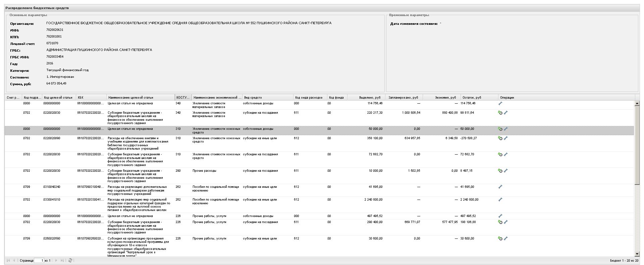Viewport: 644px width, 265px height.
Task: Click green gear icon in highlighted 50 000,00 row
Action: 500,129
